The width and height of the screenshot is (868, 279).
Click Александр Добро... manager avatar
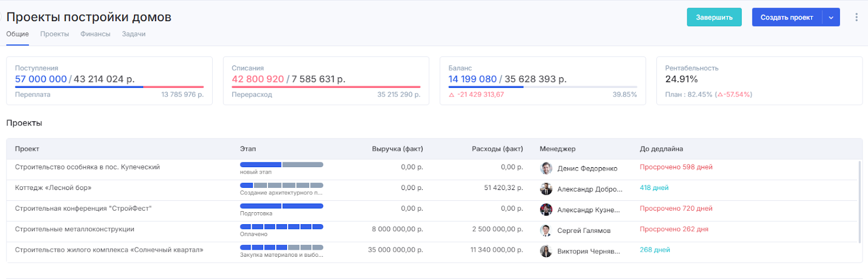(546, 189)
